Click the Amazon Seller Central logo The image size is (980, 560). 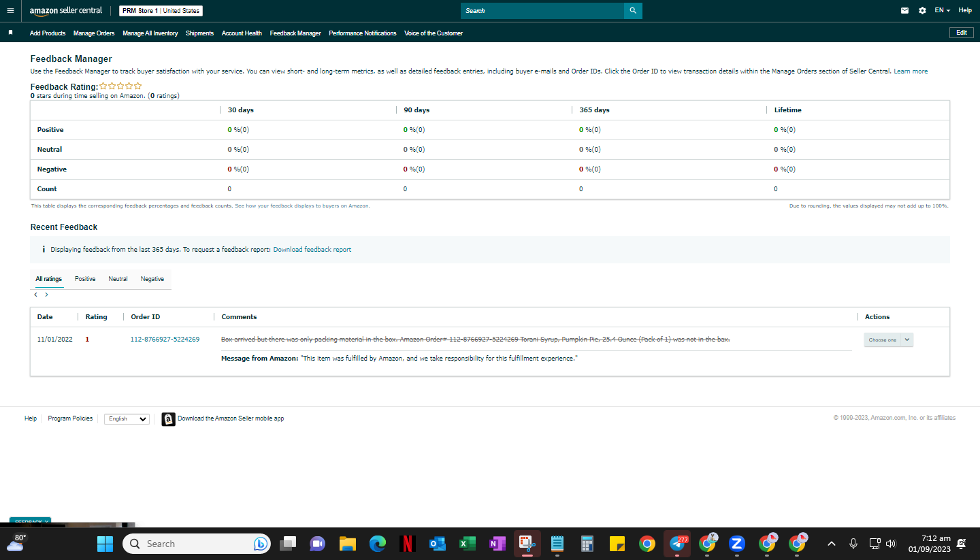66,11
